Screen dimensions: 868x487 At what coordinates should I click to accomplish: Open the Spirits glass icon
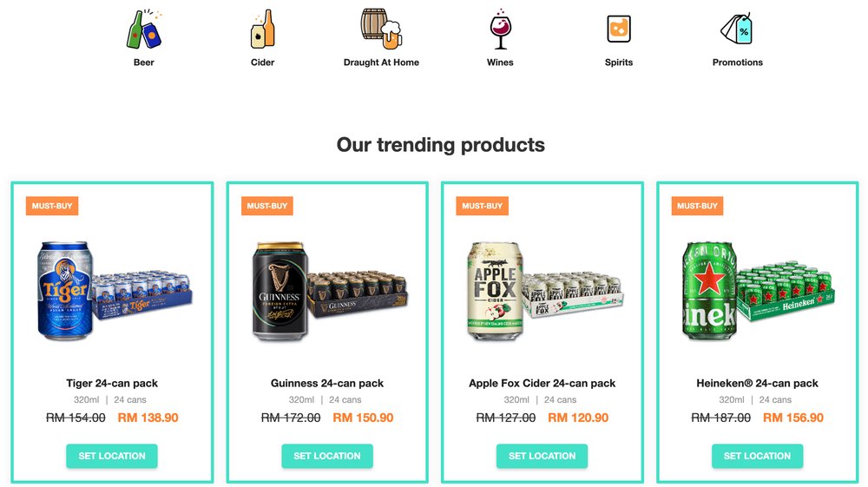click(x=619, y=30)
